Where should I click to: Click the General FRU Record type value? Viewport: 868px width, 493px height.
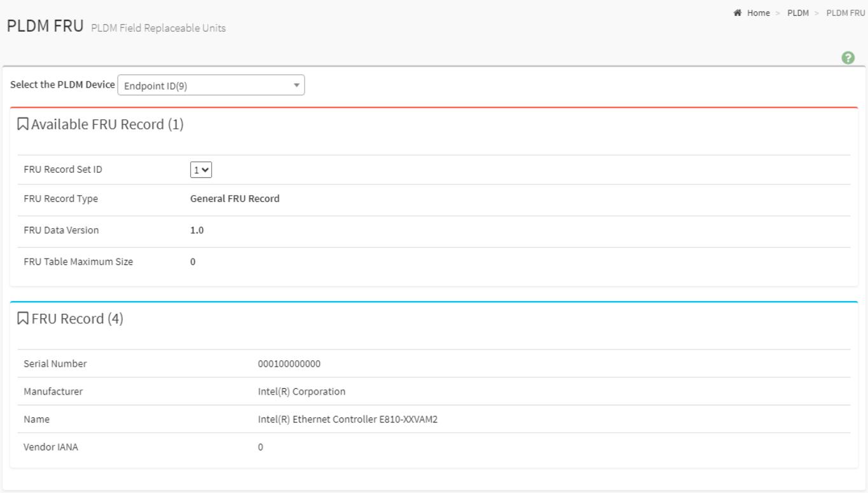click(235, 198)
